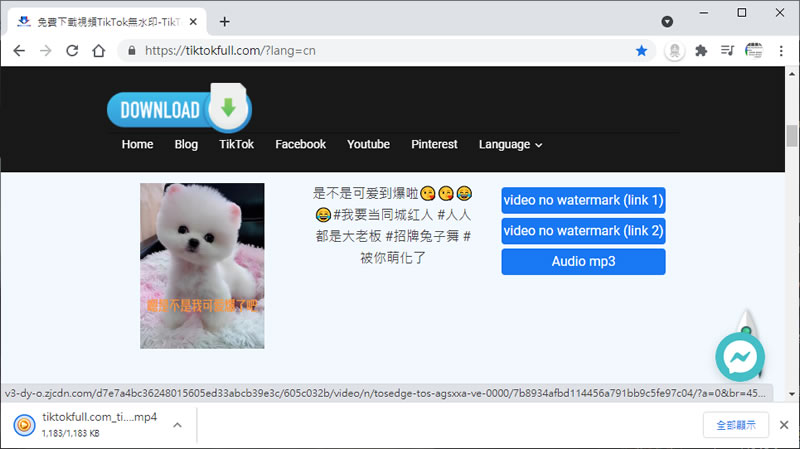The image size is (800, 449).
Task: Click the browser forward arrow
Action: click(x=46, y=51)
